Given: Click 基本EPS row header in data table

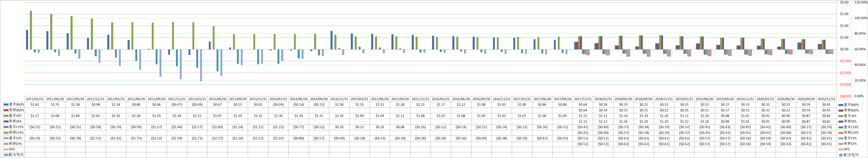Looking at the screenshot, I should 14,138.
